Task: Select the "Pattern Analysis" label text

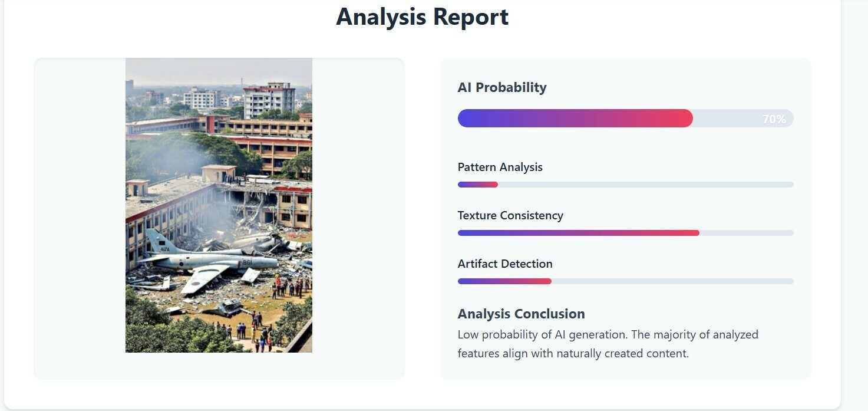Action: (x=500, y=167)
